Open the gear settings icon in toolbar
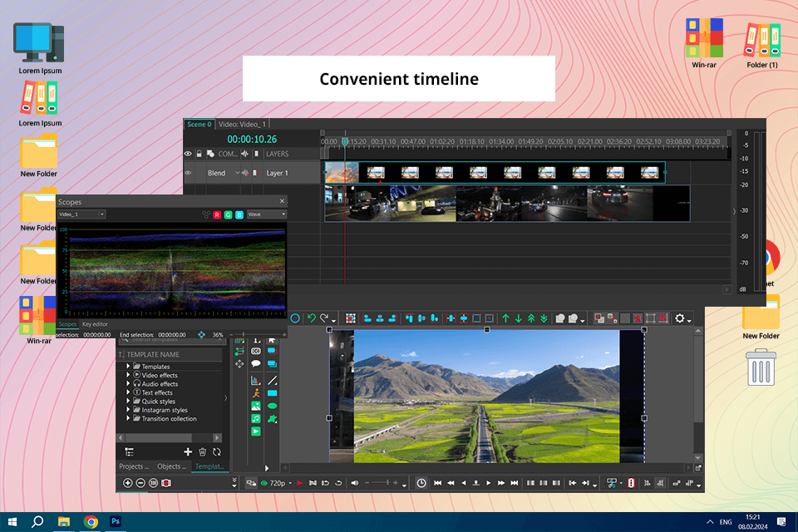 679,318
